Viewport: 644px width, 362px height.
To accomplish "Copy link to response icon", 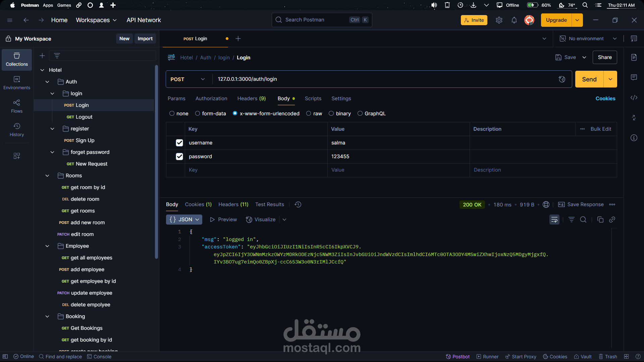I will (x=612, y=220).
